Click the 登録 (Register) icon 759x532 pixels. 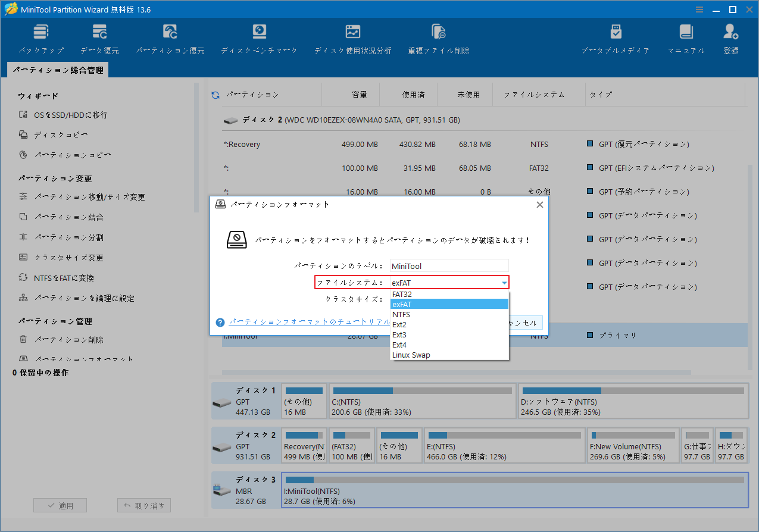click(x=730, y=37)
